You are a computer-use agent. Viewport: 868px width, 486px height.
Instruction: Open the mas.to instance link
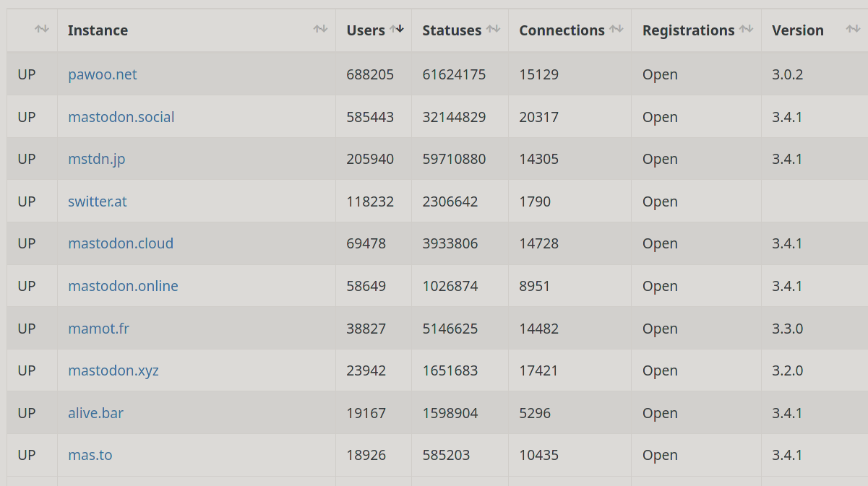click(90, 455)
